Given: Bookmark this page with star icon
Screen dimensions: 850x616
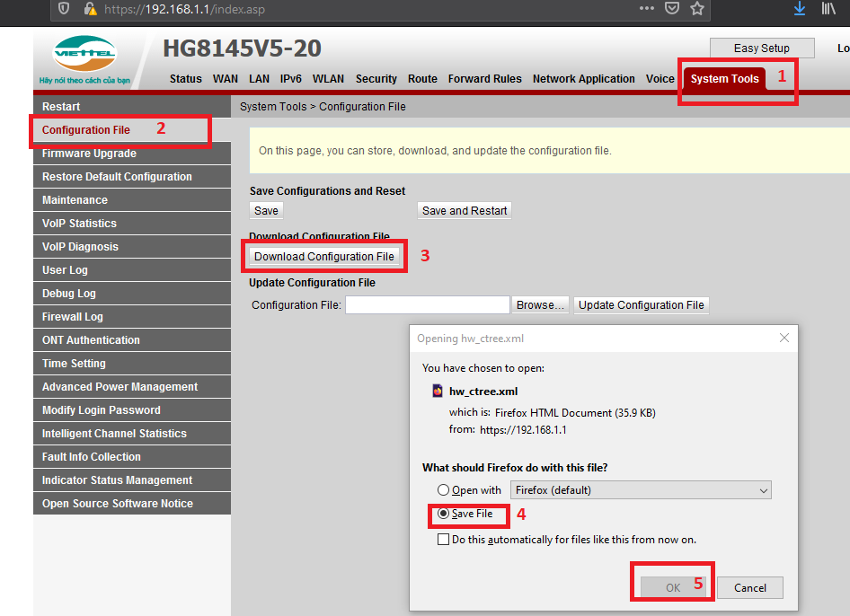Looking at the screenshot, I should point(697,8).
